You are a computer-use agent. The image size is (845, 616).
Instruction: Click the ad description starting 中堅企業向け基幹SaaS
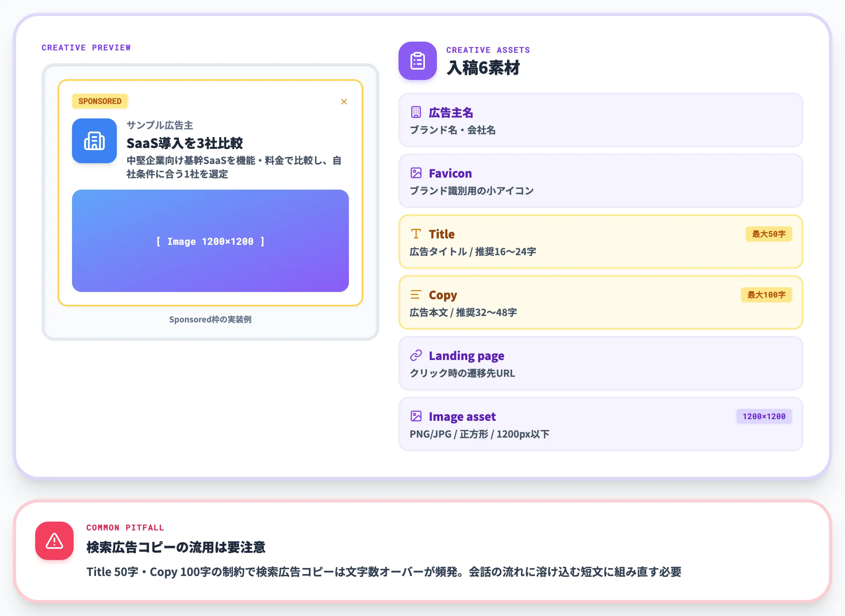point(234,167)
